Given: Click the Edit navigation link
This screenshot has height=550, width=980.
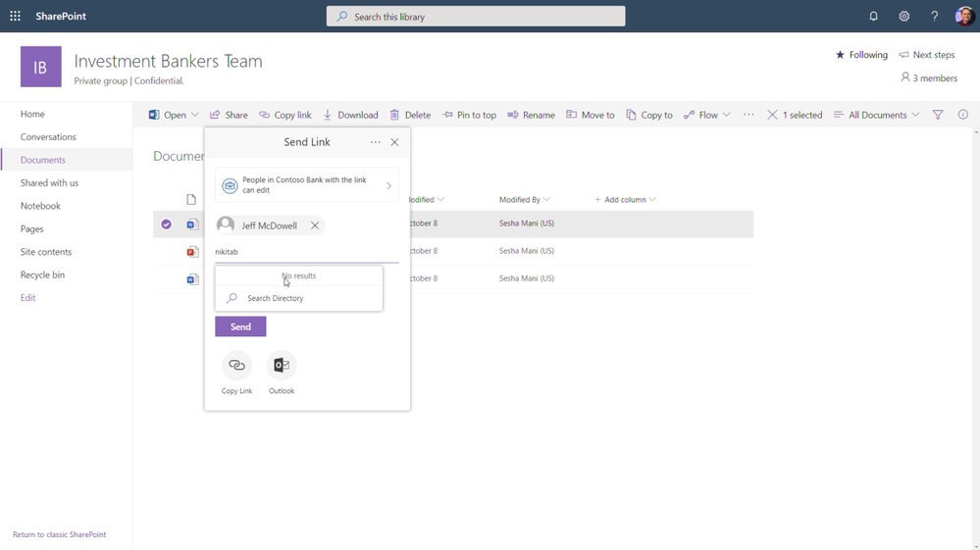Looking at the screenshot, I should click(27, 298).
